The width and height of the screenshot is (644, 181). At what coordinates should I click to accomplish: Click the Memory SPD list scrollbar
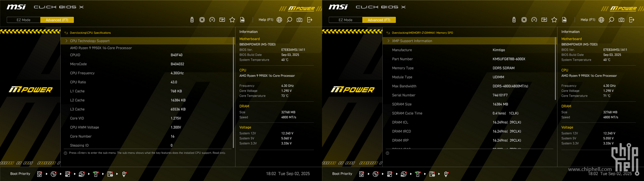point(555,68)
